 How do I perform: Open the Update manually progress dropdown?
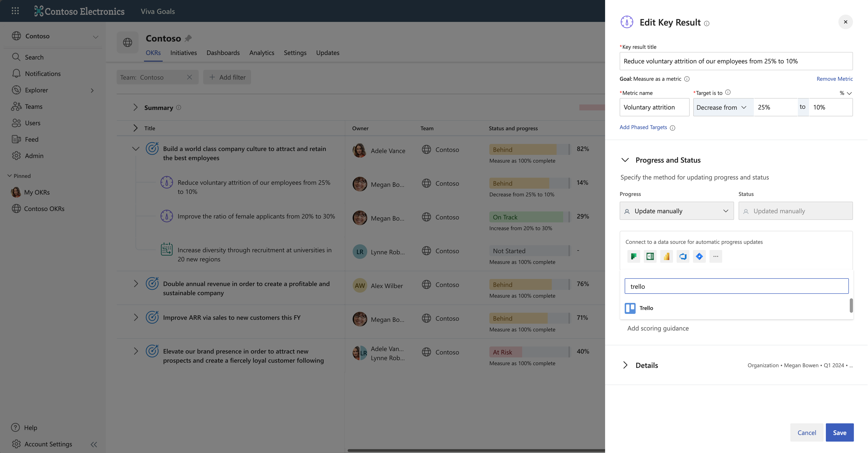[676, 211]
